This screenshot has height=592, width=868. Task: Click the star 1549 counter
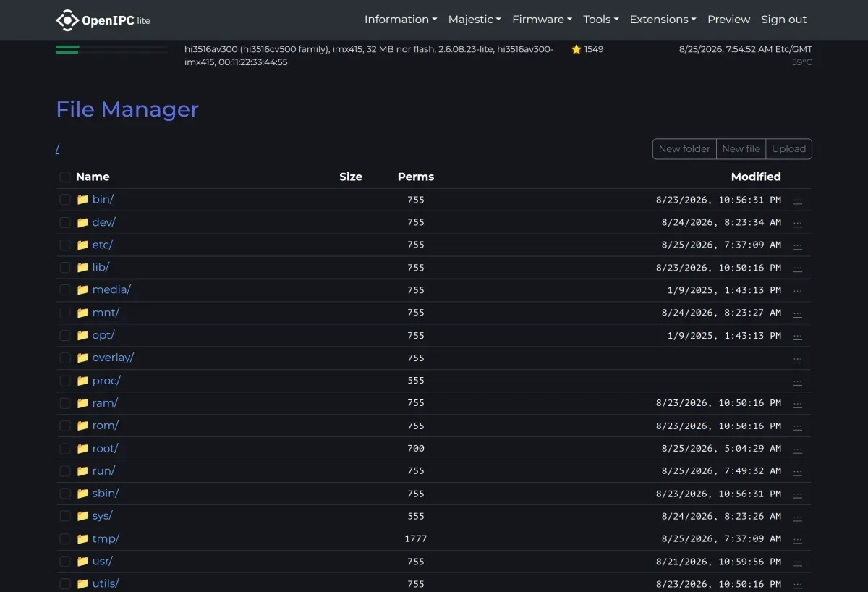587,49
